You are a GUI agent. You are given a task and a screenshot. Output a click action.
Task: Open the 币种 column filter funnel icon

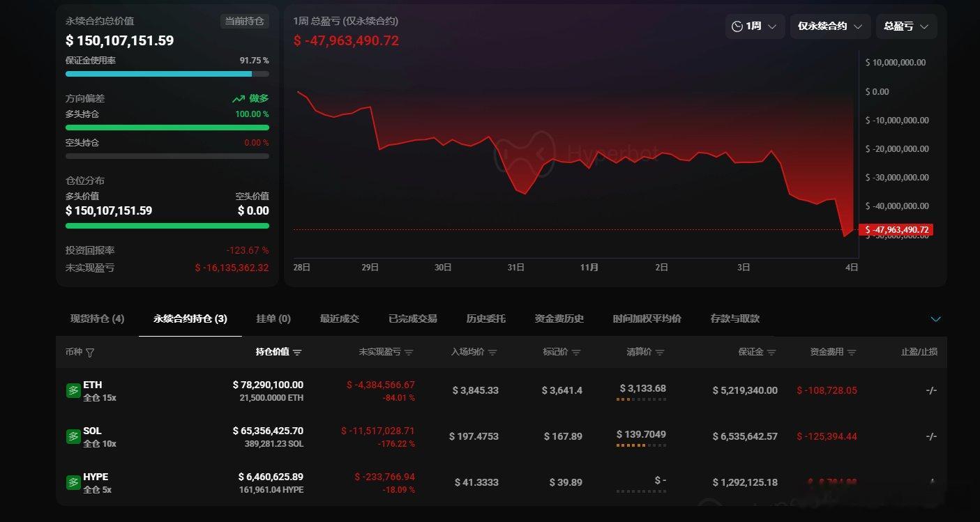(x=89, y=353)
